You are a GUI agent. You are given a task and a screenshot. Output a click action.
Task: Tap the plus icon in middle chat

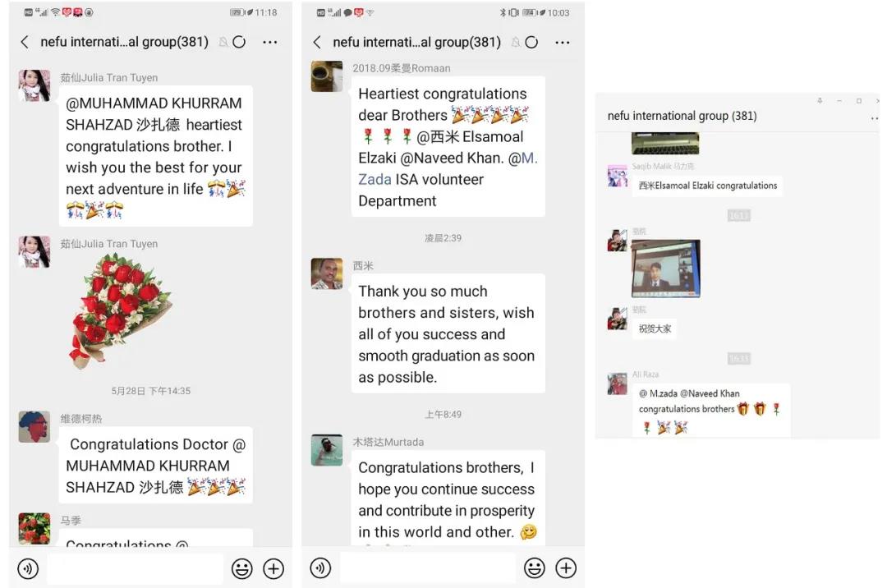566,567
